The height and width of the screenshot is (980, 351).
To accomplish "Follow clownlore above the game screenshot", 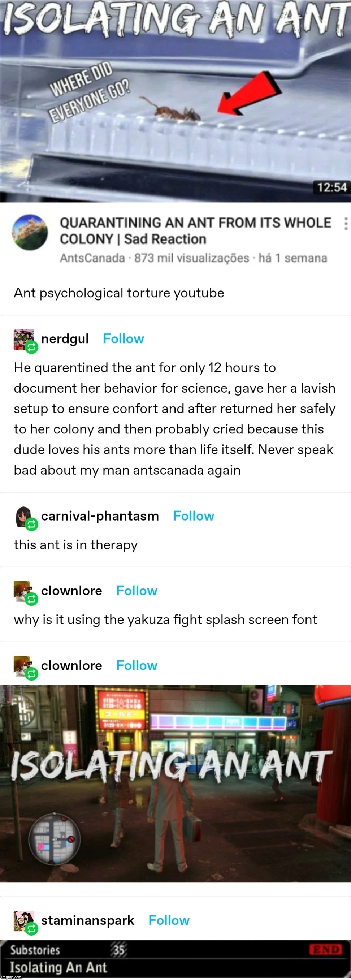I will 137,665.
